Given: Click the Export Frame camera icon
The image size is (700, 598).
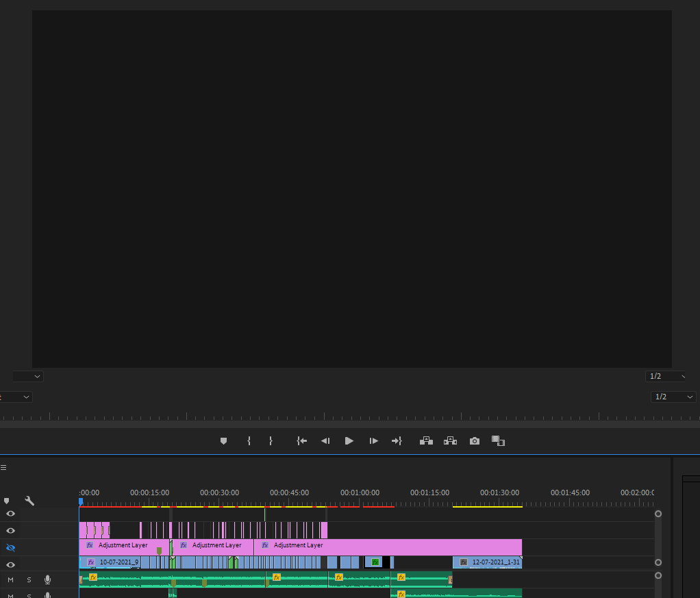Looking at the screenshot, I should click(x=474, y=440).
